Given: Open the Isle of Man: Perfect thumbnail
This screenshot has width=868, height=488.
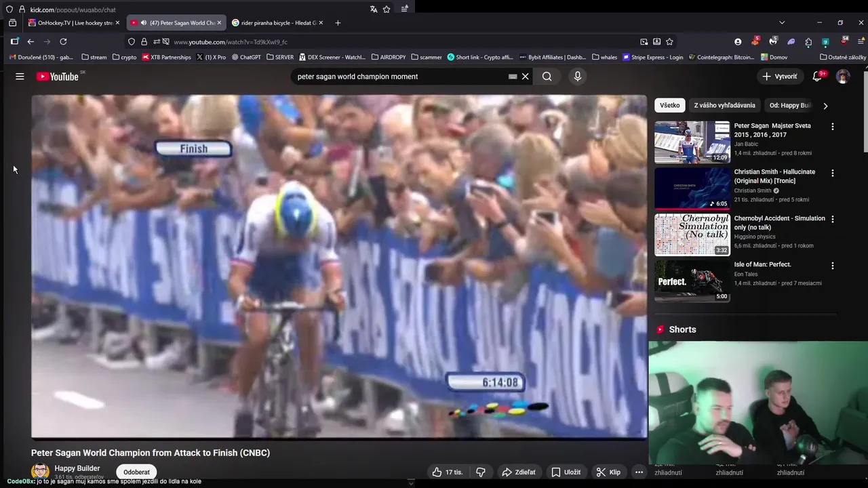Looking at the screenshot, I should click(692, 281).
